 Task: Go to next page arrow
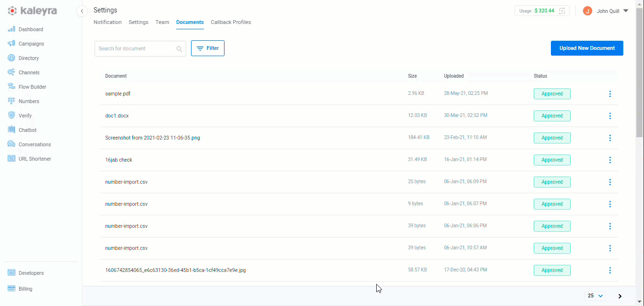pos(620,296)
